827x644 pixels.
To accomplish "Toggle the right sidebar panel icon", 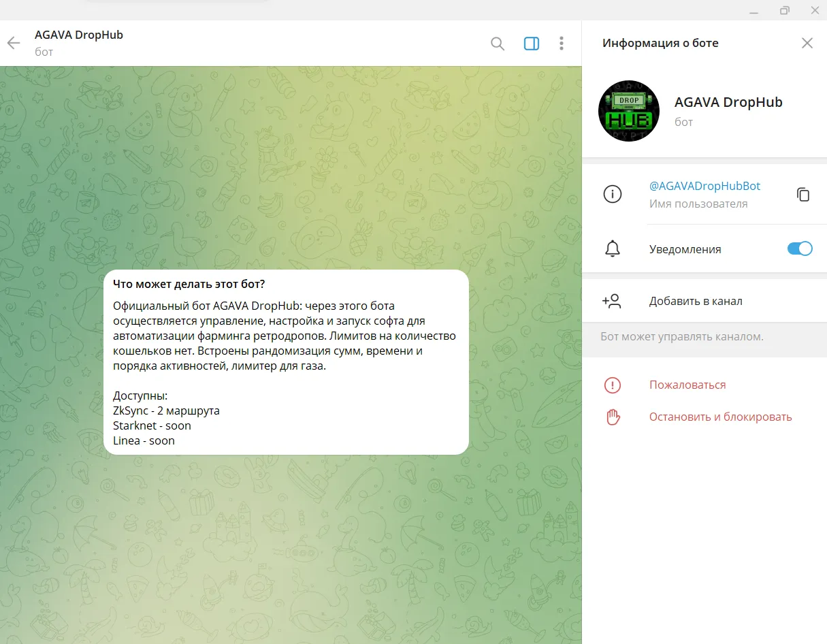I will point(532,44).
